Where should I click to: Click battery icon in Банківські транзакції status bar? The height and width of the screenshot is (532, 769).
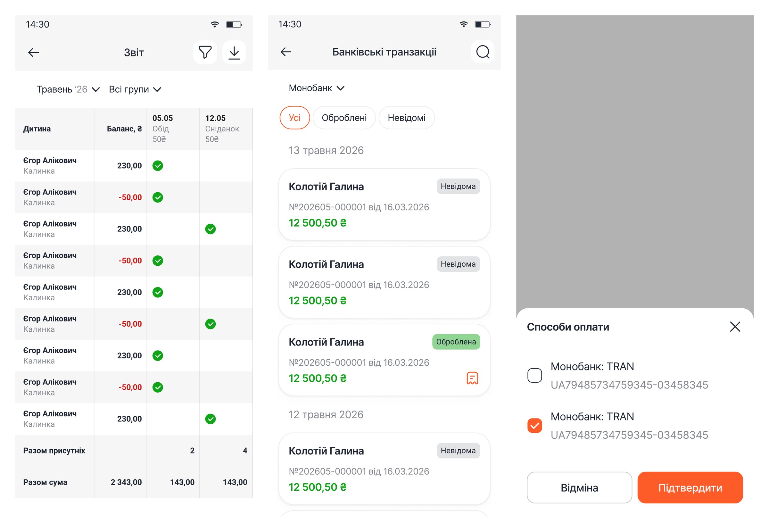[483, 24]
